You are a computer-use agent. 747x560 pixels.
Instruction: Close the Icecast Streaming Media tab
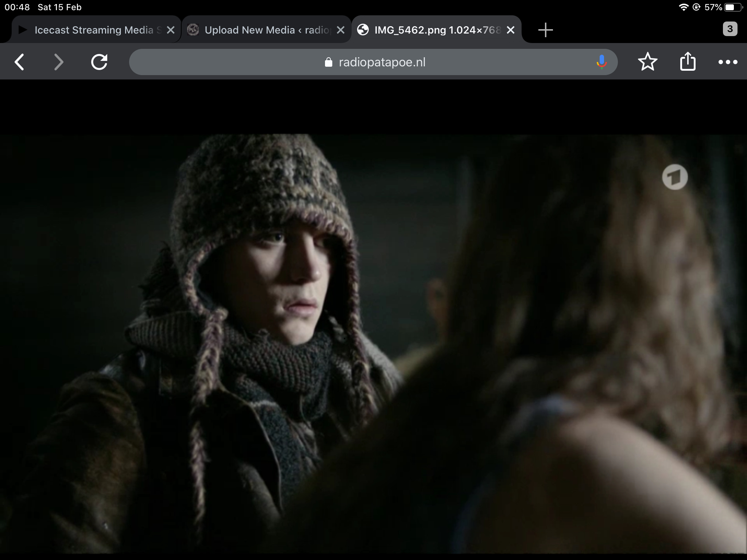click(x=170, y=30)
